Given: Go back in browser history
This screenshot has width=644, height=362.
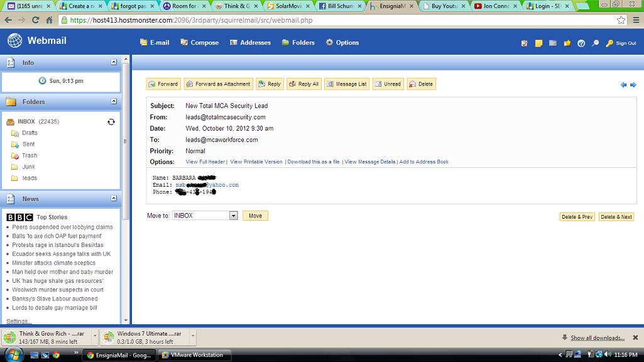Looking at the screenshot, I should point(8,19).
